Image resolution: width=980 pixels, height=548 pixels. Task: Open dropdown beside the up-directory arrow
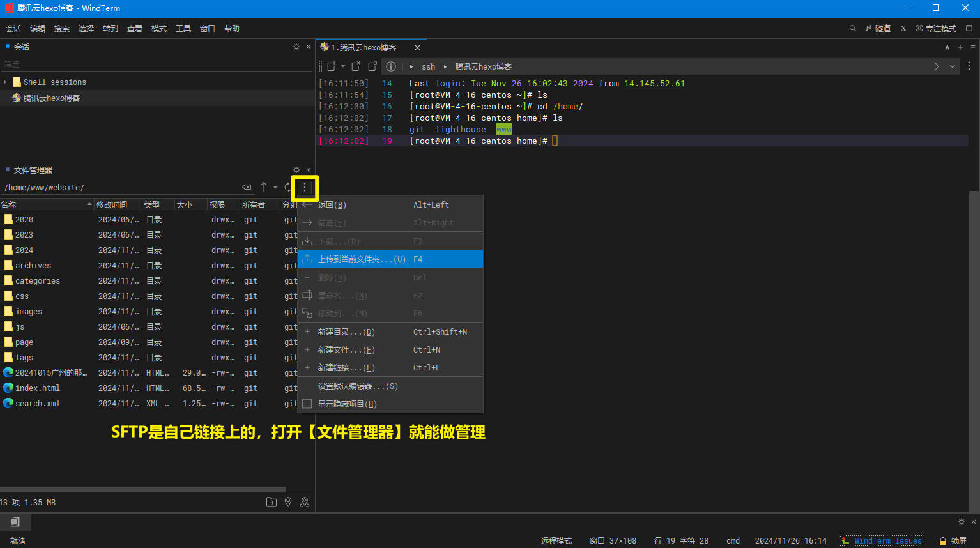point(275,187)
